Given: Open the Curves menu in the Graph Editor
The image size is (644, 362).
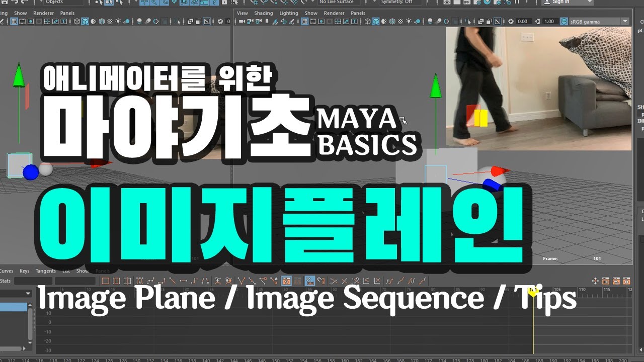Looking at the screenshot, I should tap(7, 271).
